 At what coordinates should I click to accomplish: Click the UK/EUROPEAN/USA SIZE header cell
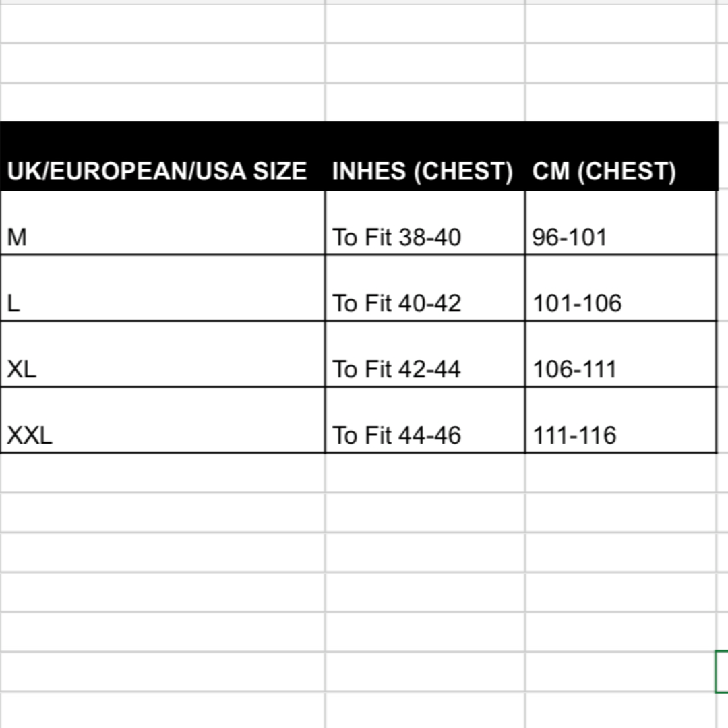tap(162, 158)
